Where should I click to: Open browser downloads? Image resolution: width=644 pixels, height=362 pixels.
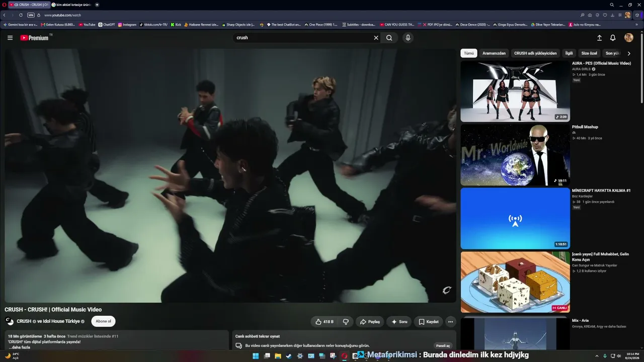tap(612, 15)
